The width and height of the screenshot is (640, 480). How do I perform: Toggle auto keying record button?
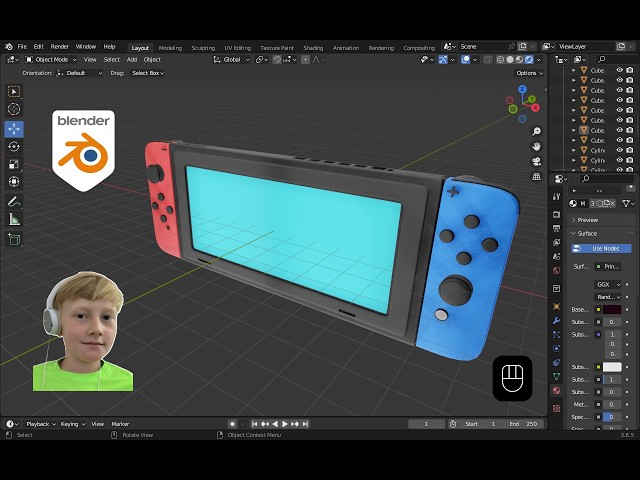pyautogui.click(x=232, y=424)
